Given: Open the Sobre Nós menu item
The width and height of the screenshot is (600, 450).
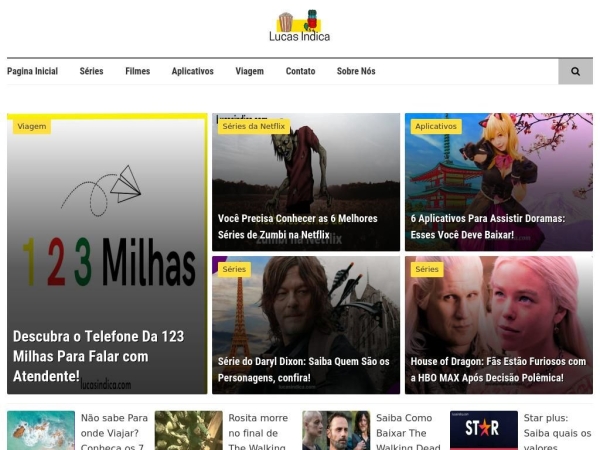Looking at the screenshot, I should point(356,71).
